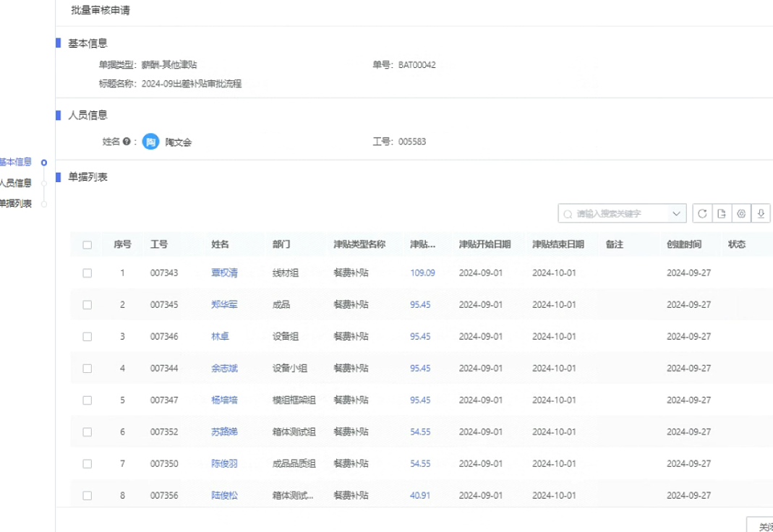The width and height of the screenshot is (773, 532).
Task: Click the blue 陶 avatar icon
Action: (x=150, y=142)
